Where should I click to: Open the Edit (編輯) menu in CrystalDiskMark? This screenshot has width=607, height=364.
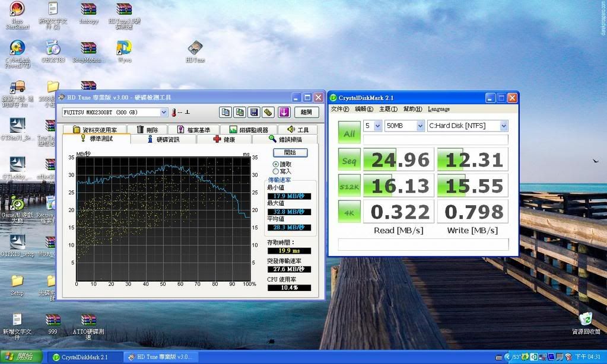pyautogui.click(x=364, y=109)
